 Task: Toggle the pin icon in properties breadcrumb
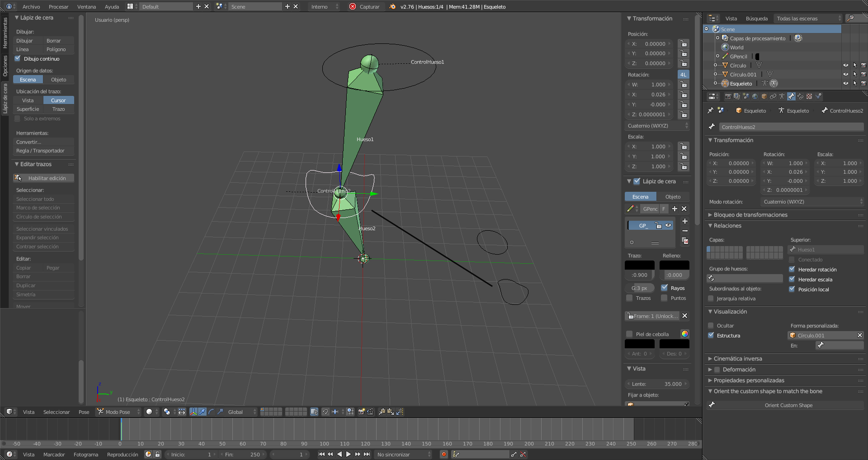pos(711,110)
